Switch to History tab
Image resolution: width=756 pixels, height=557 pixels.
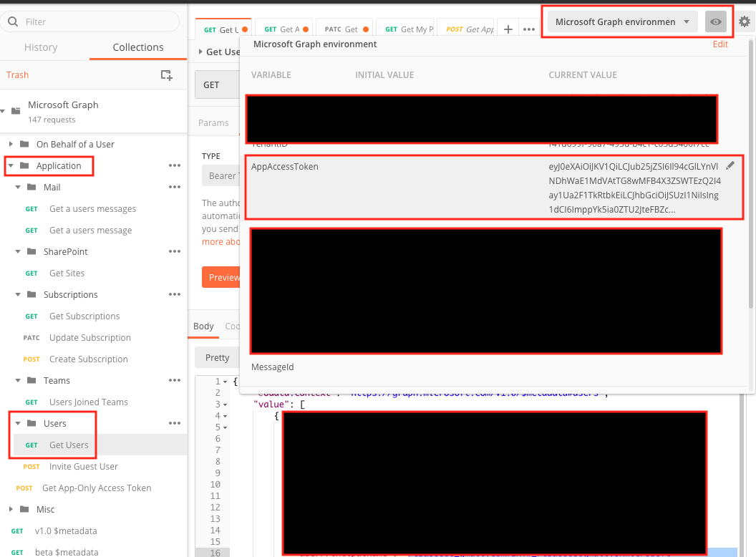tap(41, 47)
